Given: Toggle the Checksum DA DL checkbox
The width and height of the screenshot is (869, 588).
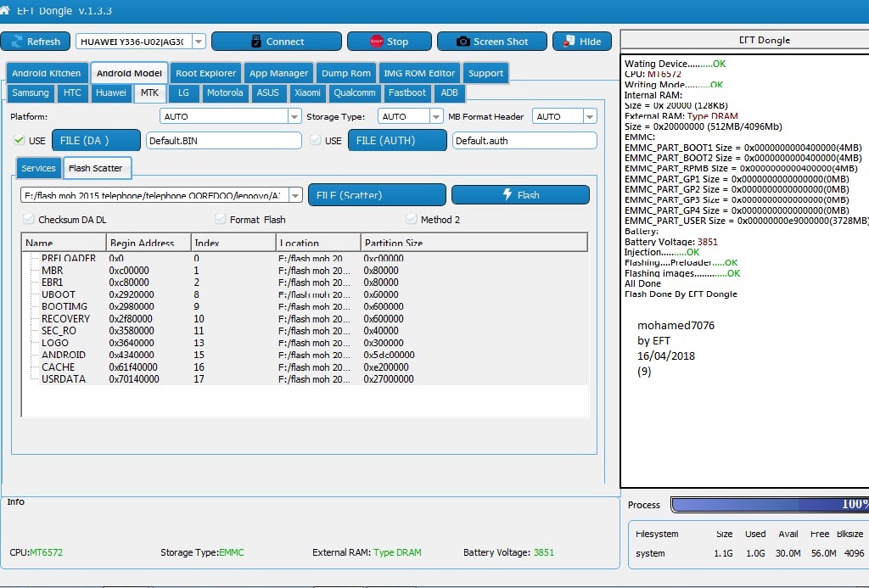Looking at the screenshot, I should coord(29,220).
